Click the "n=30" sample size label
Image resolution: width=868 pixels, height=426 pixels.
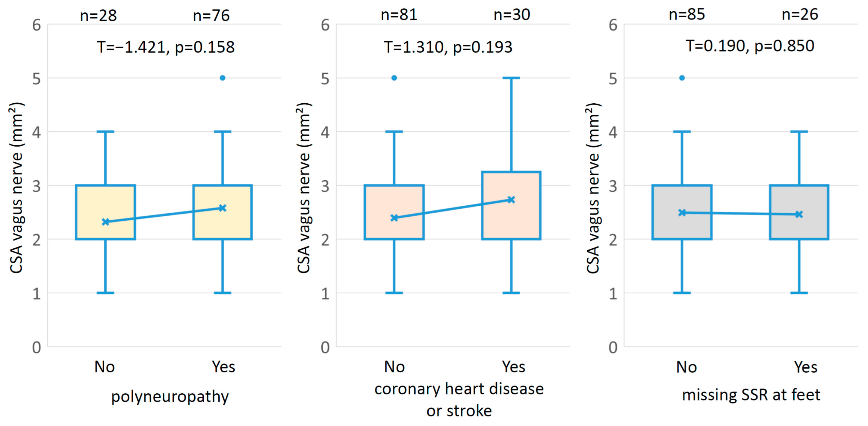tap(512, 15)
